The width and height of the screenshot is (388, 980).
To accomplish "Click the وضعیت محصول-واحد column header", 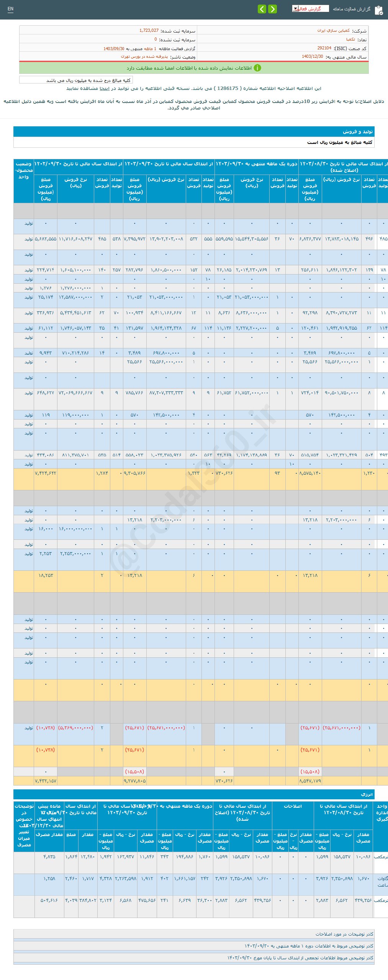I will (23, 170).
